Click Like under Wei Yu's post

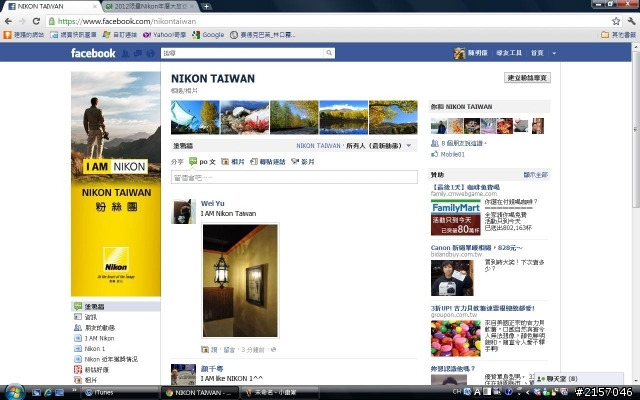tap(214, 350)
